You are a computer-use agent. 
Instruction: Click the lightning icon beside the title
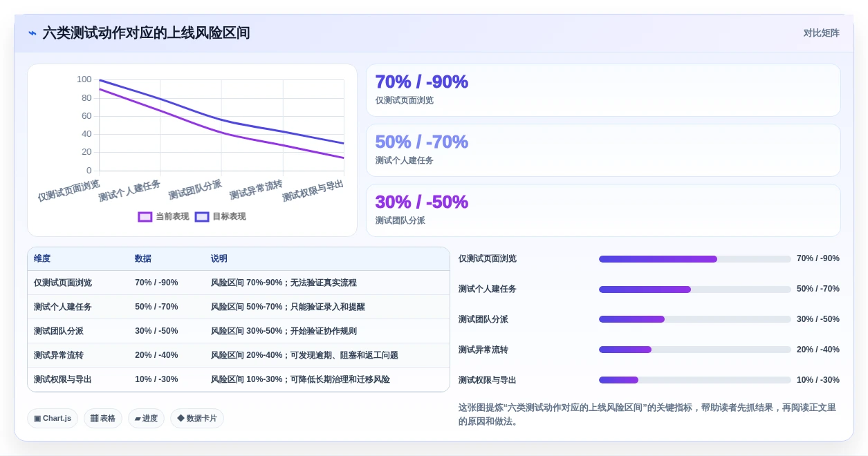(x=33, y=33)
